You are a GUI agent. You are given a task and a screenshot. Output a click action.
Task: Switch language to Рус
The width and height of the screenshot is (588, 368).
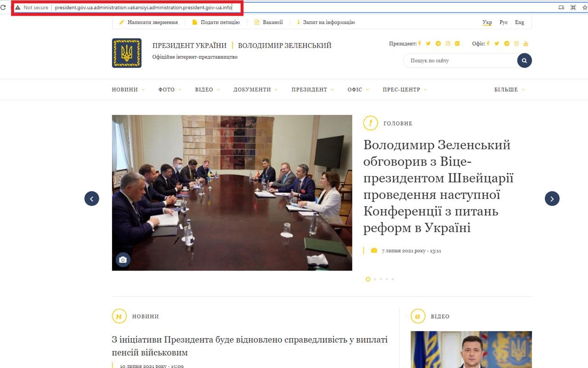pos(503,22)
